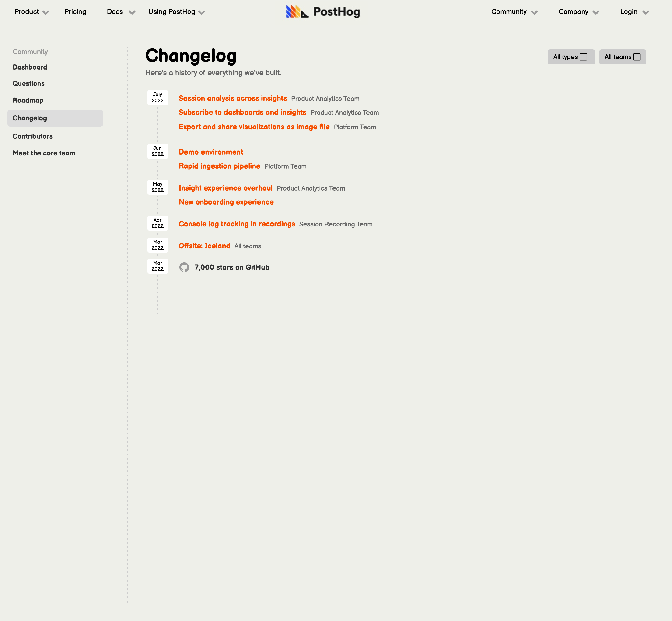Click the Jun 2022 timeline marker
The width and height of the screenshot is (672, 621).
(157, 151)
